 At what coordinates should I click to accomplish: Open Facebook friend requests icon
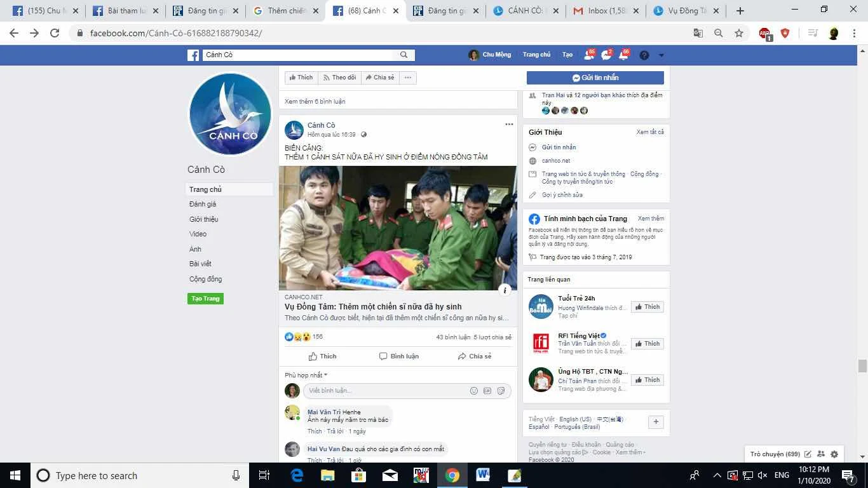[589, 55]
